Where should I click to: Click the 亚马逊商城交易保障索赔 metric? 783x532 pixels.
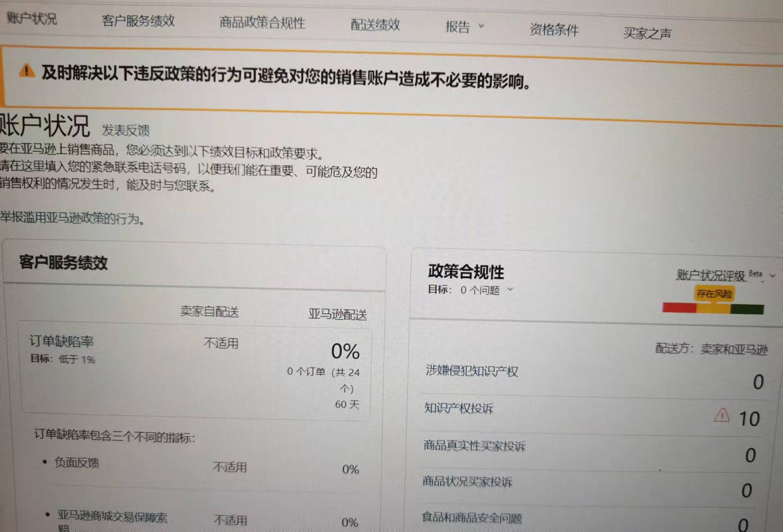(112, 521)
